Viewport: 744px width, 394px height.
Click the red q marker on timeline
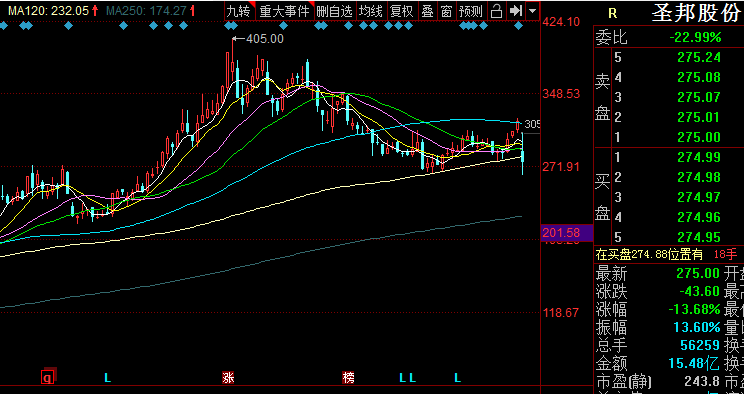(x=48, y=378)
